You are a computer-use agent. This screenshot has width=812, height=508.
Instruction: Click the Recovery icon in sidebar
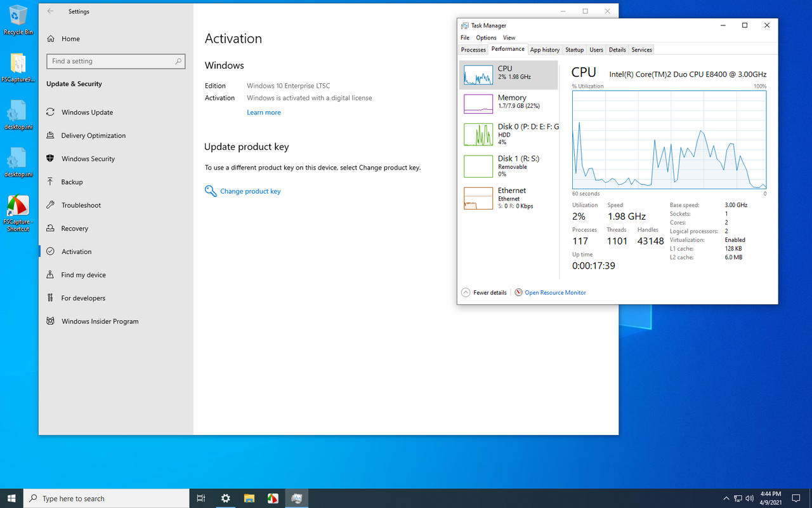51,229
